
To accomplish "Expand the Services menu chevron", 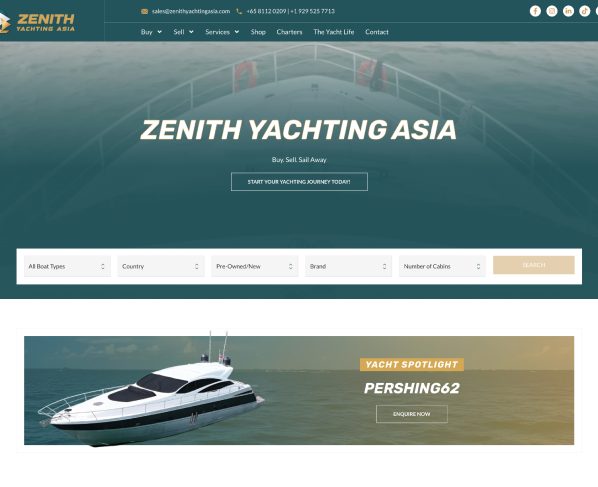I will tap(237, 32).
